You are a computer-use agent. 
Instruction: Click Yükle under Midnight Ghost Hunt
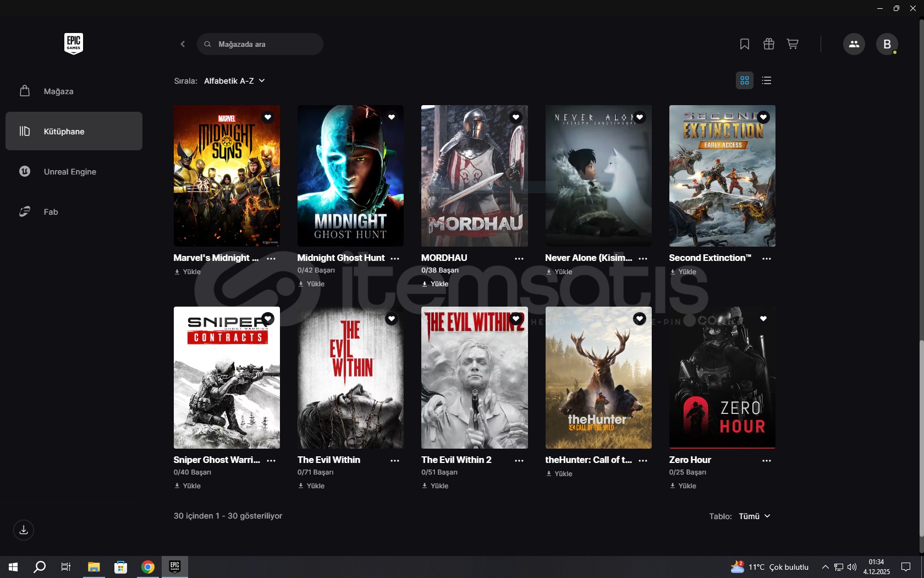(x=311, y=284)
